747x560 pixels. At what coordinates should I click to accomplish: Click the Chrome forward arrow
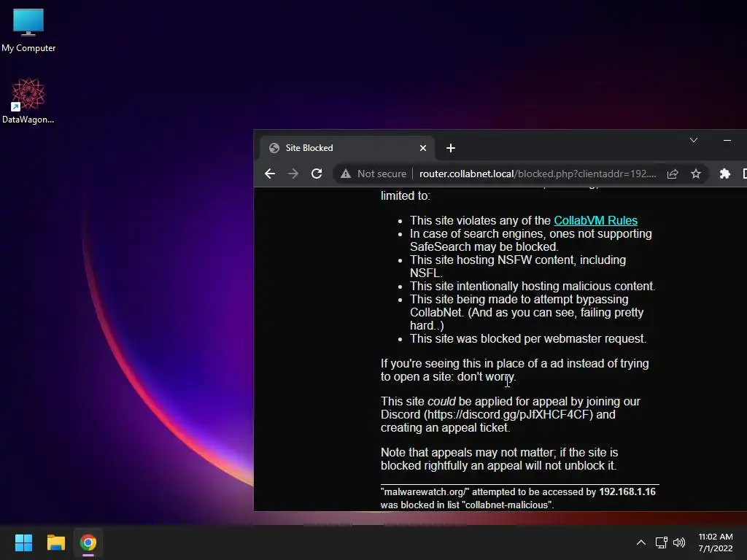pos(293,174)
